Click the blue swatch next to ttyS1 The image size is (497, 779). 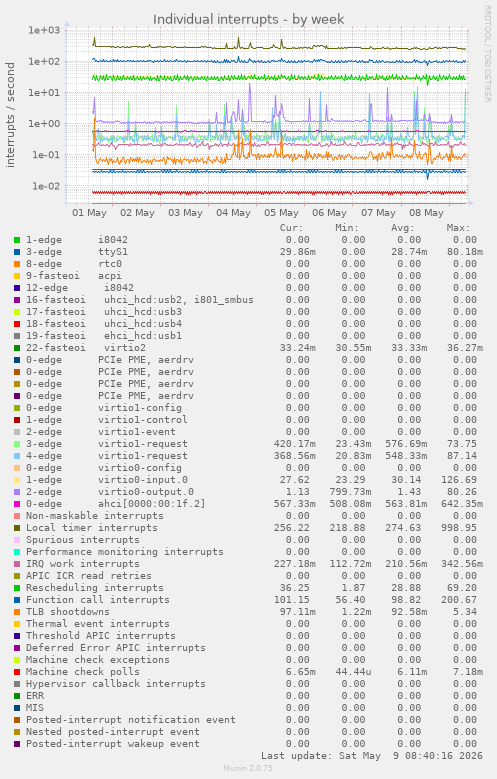[17, 252]
